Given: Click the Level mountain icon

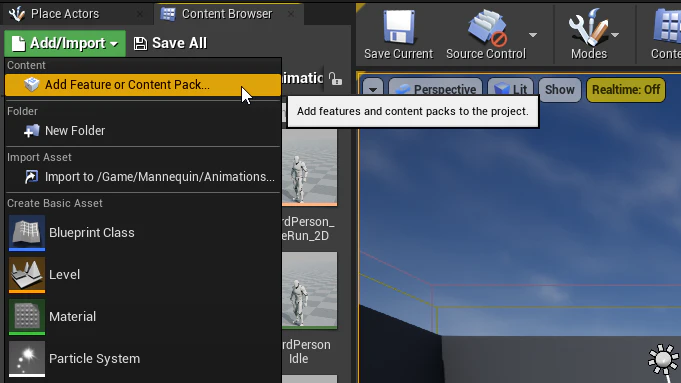Looking at the screenshot, I should tap(27, 274).
